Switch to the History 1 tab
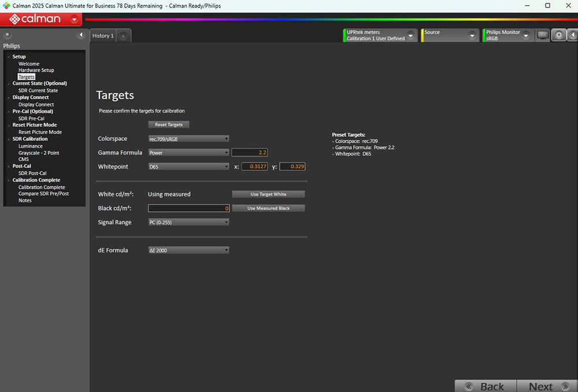The height and width of the screenshot is (392, 578). (103, 36)
